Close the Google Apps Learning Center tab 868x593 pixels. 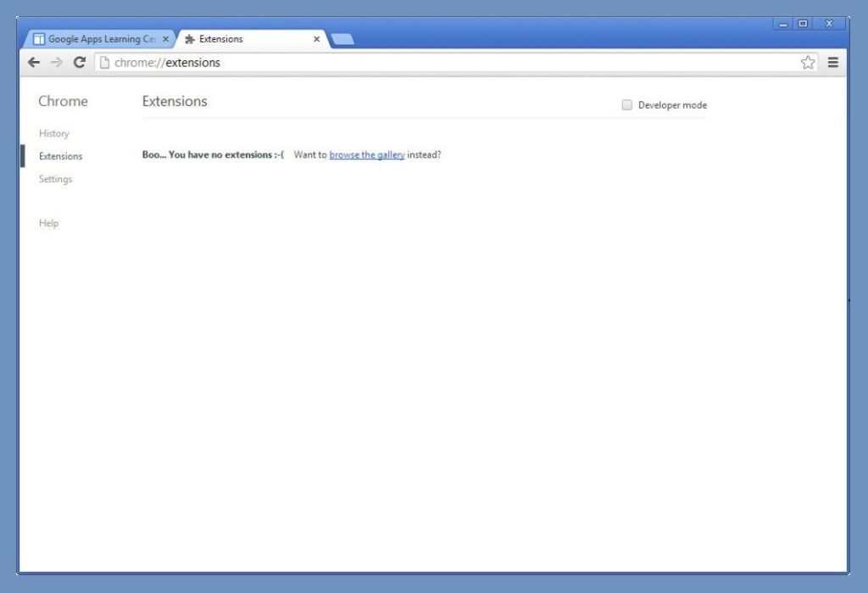[x=165, y=39]
